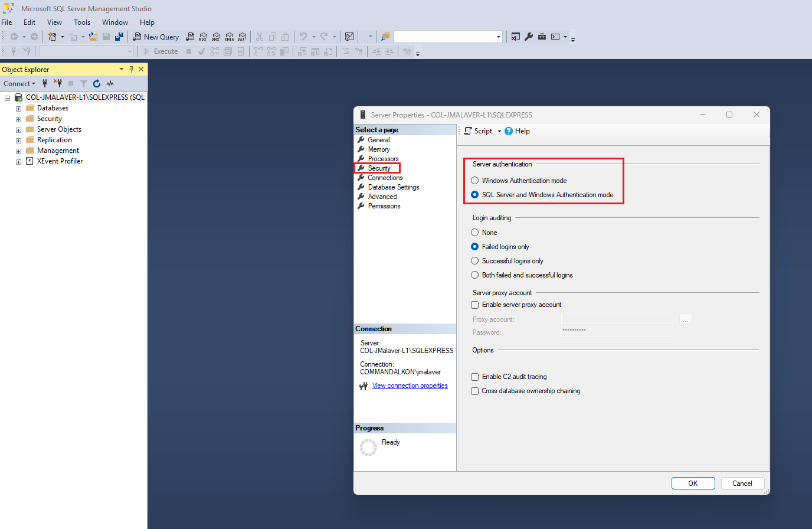Pin the Object Explorer panel
This screenshot has width=812, height=529.
(131, 69)
